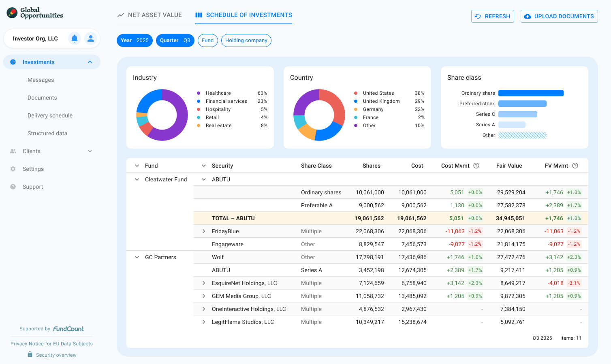Viewport: 611px width, 364px height.
Task: Collapse all funds via Fund header chevron
Action: tap(137, 166)
